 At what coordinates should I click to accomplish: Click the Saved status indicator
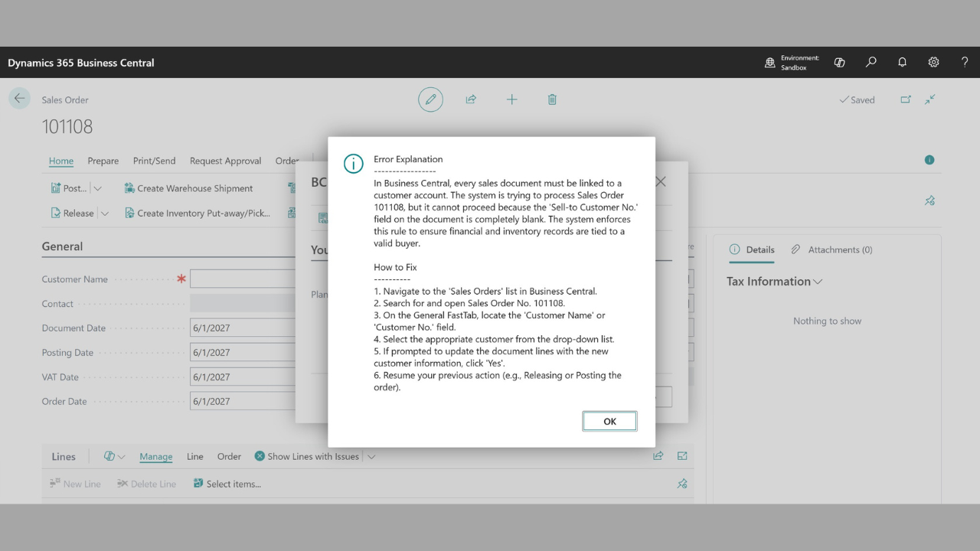coord(857,99)
